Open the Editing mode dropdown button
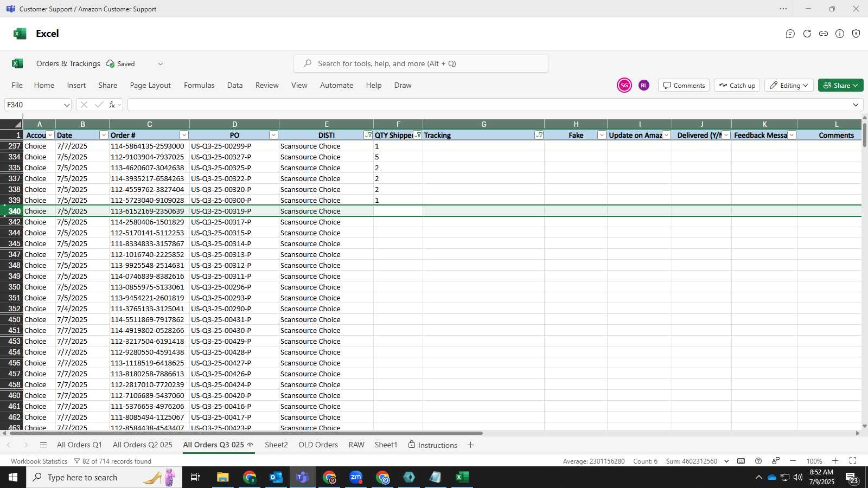 [x=789, y=85]
